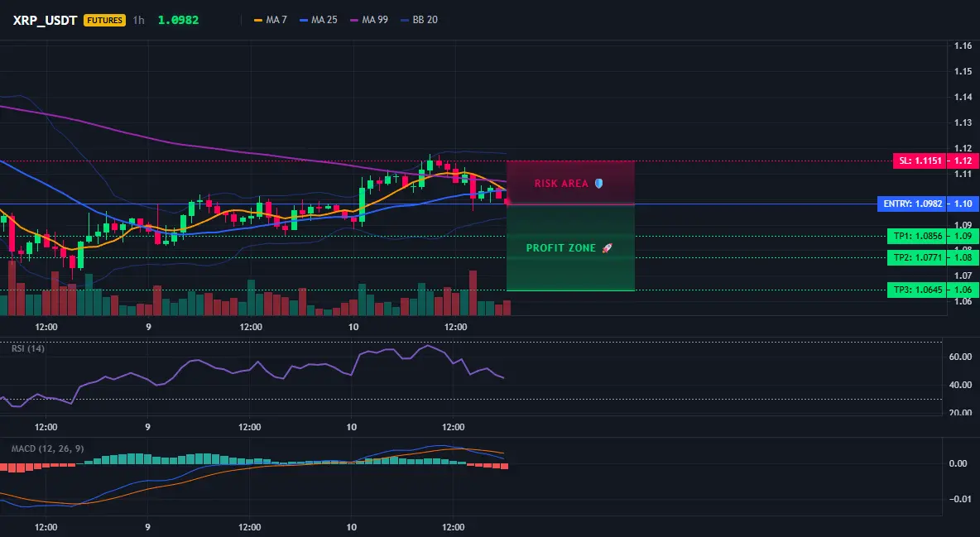Click the current price 1.0982
The image size is (980, 537).
click(178, 20)
